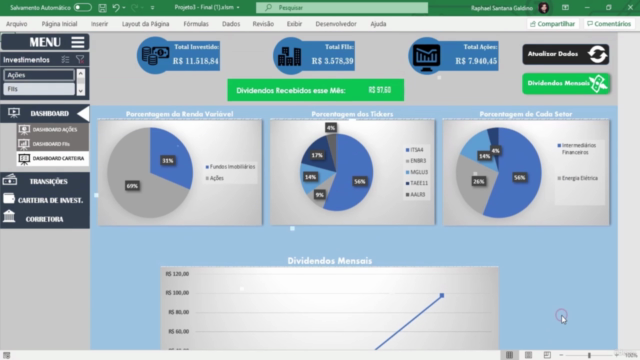Click the Dividendos Mensais line chart data point
The height and width of the screenshot is (360, 640).
coord(442,295)
